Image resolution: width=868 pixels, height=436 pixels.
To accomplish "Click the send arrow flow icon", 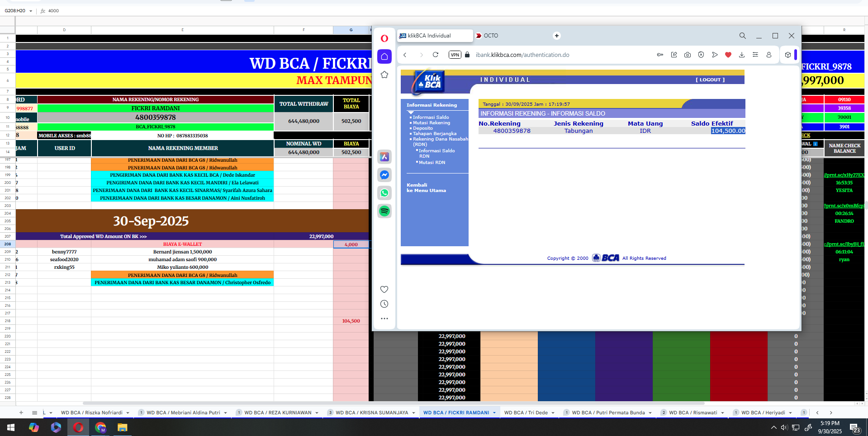I will (715, 55).
